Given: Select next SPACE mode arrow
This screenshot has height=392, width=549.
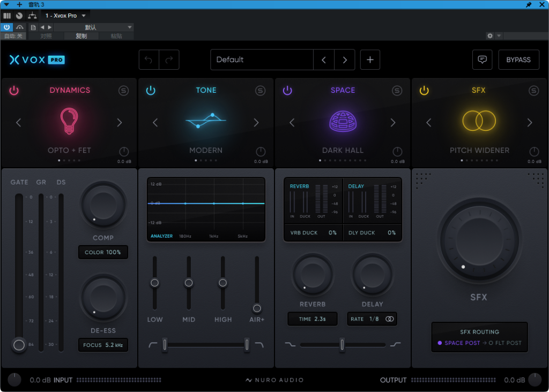Looking at the screenshot, I should pyautogui.click(x=393, y=123).
